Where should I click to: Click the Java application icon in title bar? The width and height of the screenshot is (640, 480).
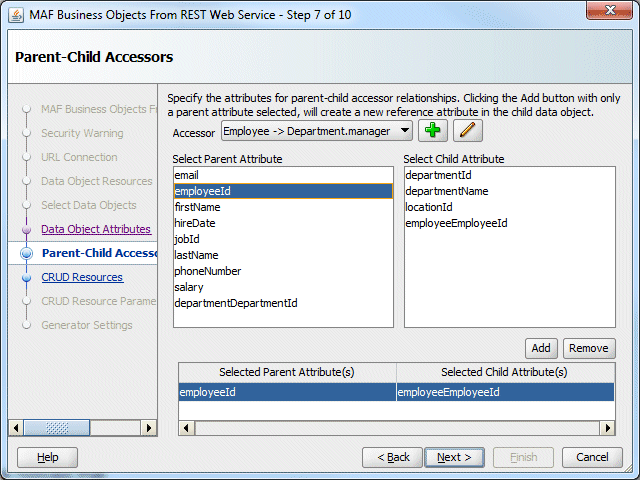point(16,16)
